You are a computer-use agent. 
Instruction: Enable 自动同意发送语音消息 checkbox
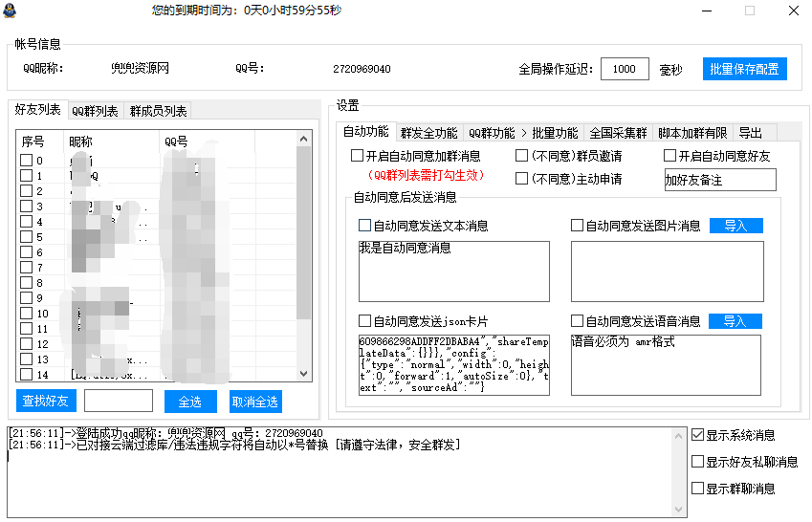[x=577, y=321]
